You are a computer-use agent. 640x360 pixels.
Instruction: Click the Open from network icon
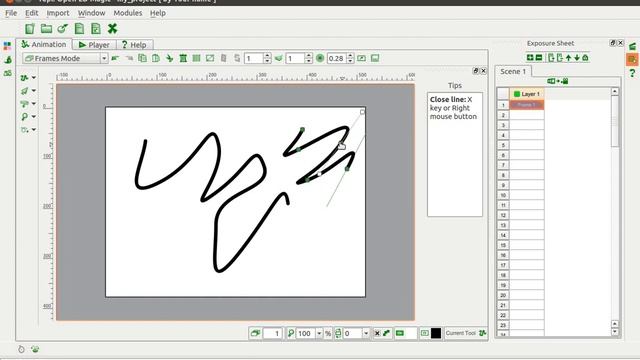[x=62, y=29]
